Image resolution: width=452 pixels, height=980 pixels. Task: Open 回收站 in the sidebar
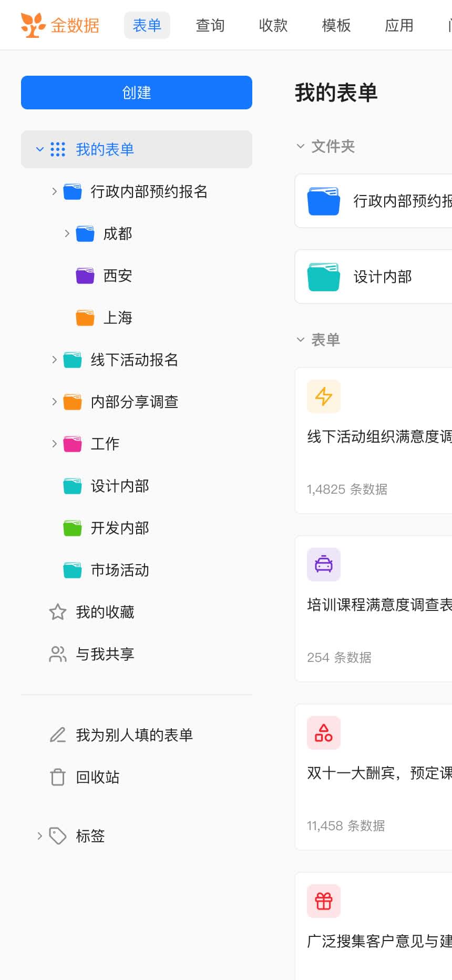(98, 777)
